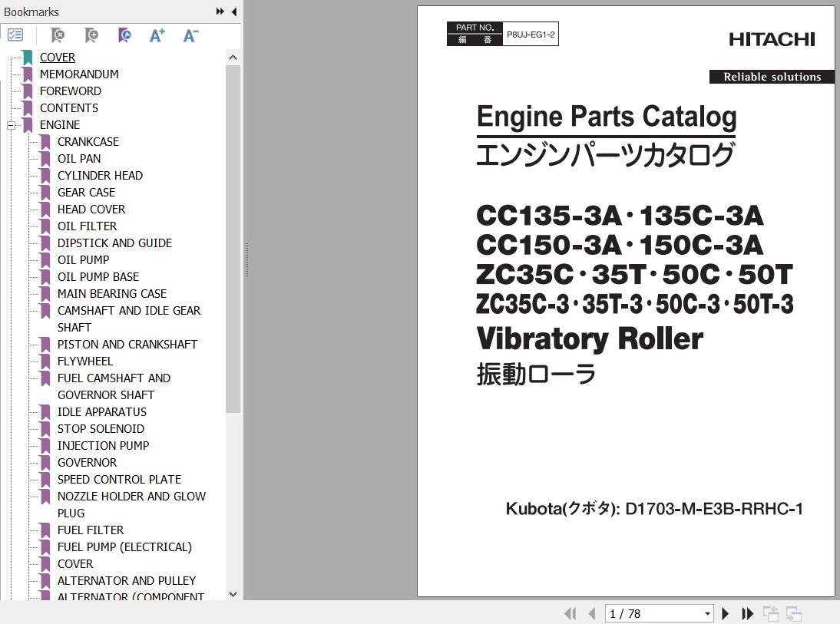Viewport: 840px width, 624px height.
Task: Open the HEAD COVER bookmark
Action: (x=91, y=209)
